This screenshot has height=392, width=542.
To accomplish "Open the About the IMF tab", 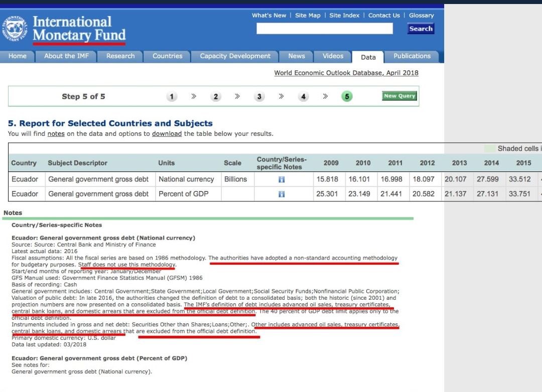I will [66, 56].
